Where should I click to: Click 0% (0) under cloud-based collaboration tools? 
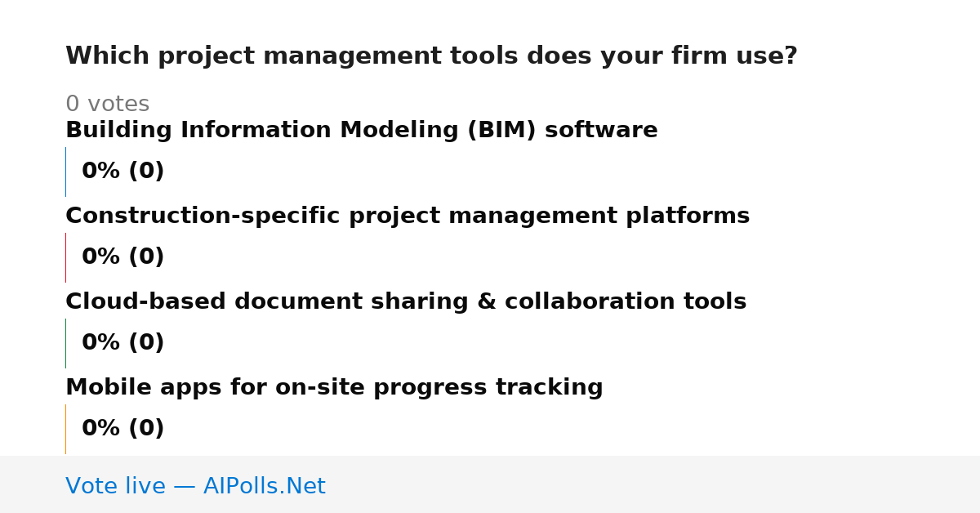(x=122, y=343)
